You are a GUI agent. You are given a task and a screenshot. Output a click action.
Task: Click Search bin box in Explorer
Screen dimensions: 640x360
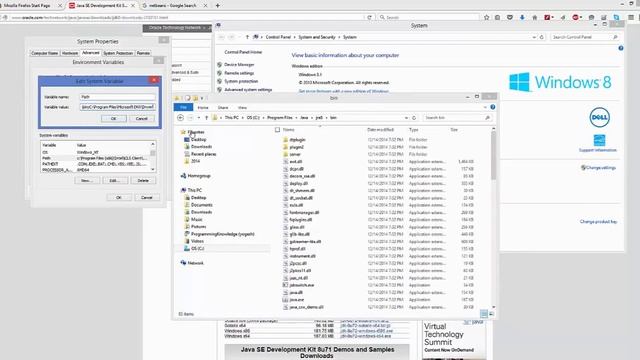457,118
